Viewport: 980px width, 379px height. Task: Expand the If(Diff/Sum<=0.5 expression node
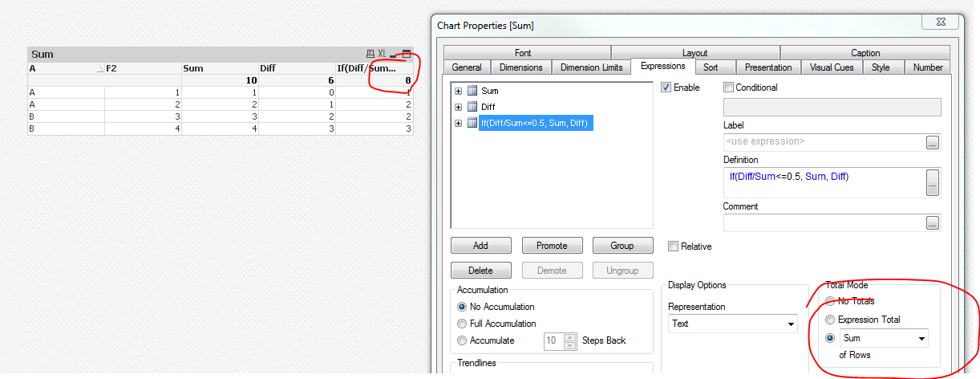pos(459,123)
